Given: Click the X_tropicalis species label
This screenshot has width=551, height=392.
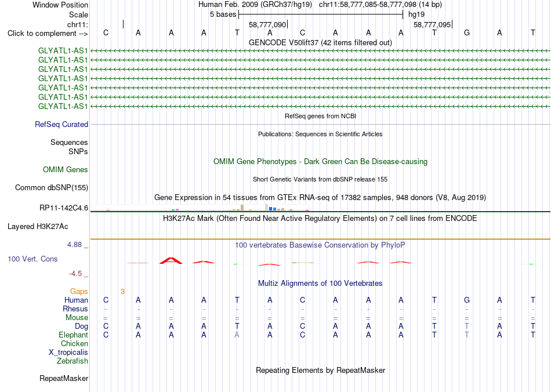Looking at the screenshot, I should point(68,353).
